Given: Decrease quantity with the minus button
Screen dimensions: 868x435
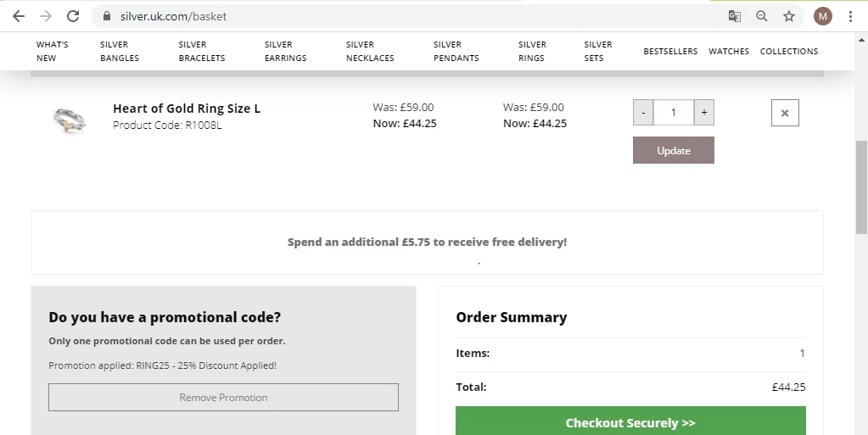Looking at the screenshot, I should pos(643,113).
